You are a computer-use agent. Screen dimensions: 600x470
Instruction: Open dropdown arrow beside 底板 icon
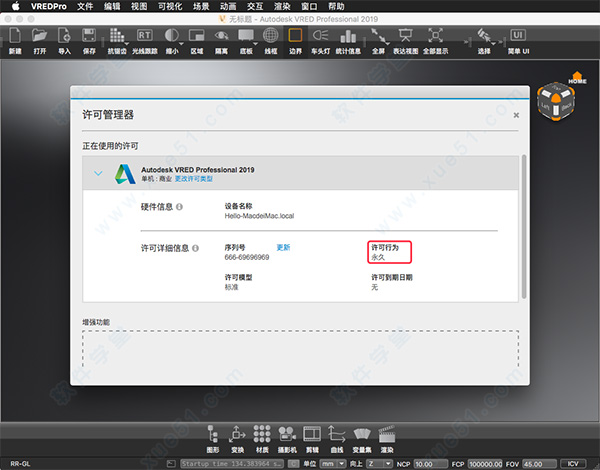256,44
